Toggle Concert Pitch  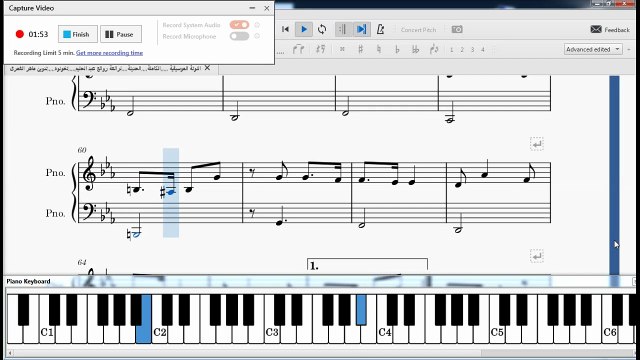click(418, 30)
